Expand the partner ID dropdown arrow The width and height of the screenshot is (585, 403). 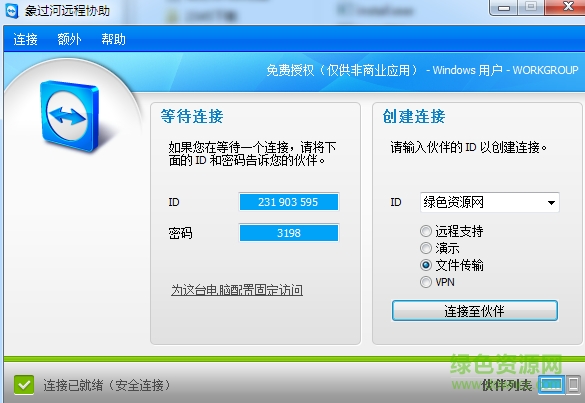tap(551, 203)
